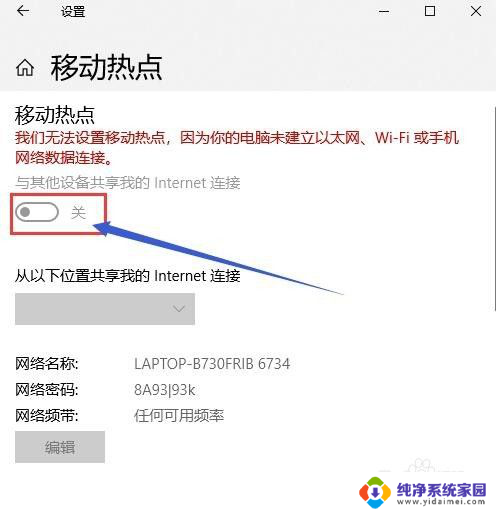Click the 与其他设备共享我的 Internet 连接 label
The image size is (496, 512).
tap(128, 183)
